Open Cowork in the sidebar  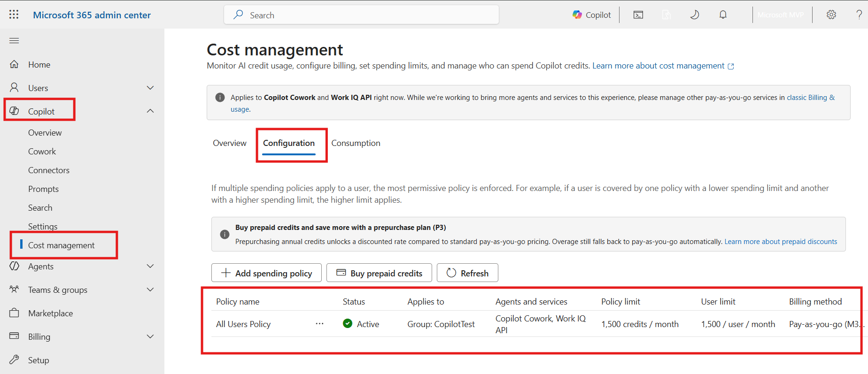(x=42, y=152)
